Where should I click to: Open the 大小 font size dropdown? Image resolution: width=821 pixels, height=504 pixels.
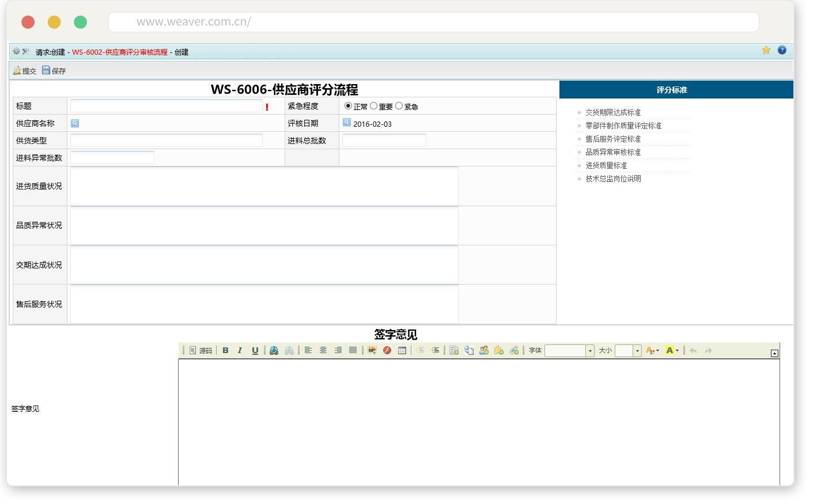click(637, 351)
